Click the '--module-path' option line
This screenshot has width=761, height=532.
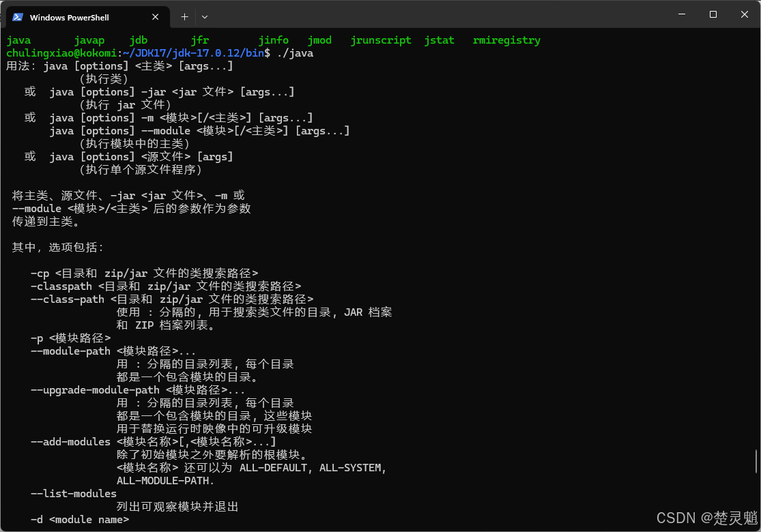pos(113,351)
